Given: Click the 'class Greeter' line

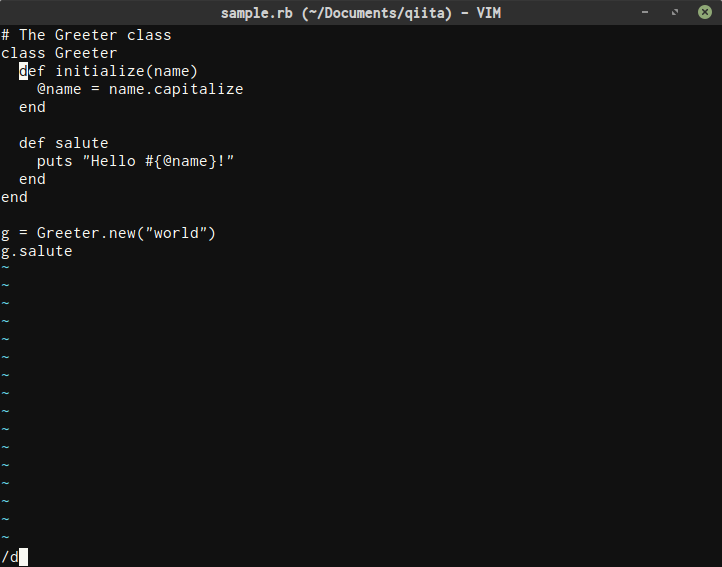Looking at the screenshot, I should 59,53.
